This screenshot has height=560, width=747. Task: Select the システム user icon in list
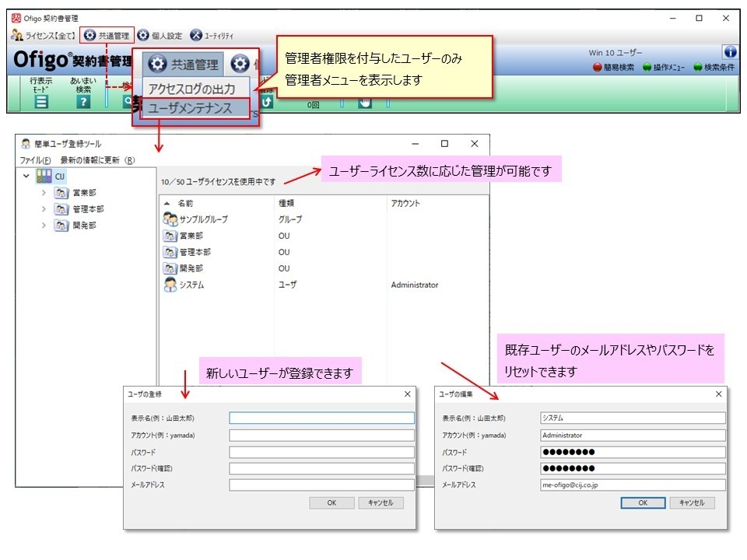170,285
